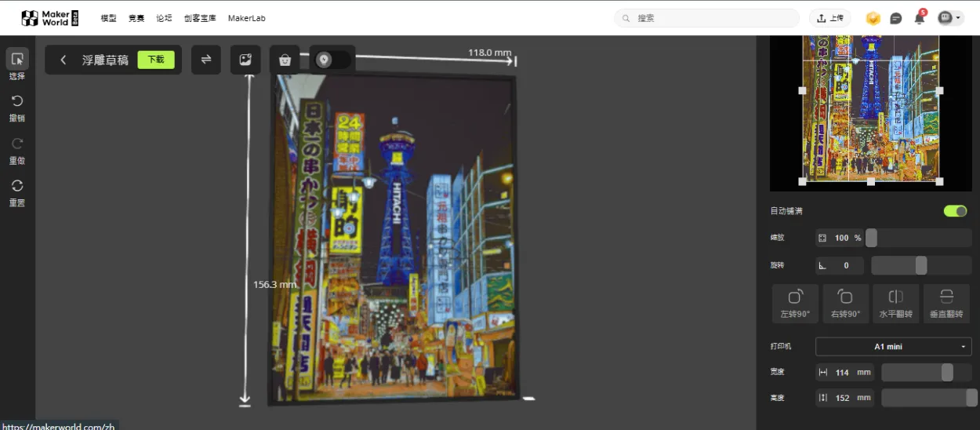
Task: Click the 撤销 undo icon
Action: [17, 101]
